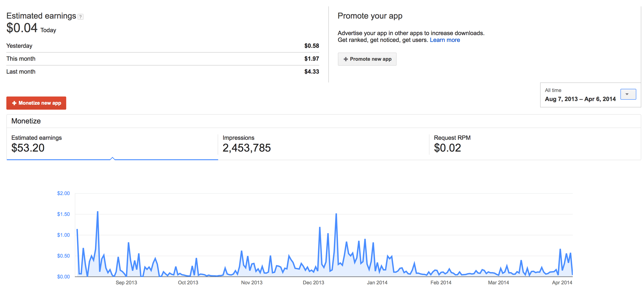Viewport: 644px width, 290px height.
Task: Switch to the Impressions metric tab
Action: coord(324,144)
